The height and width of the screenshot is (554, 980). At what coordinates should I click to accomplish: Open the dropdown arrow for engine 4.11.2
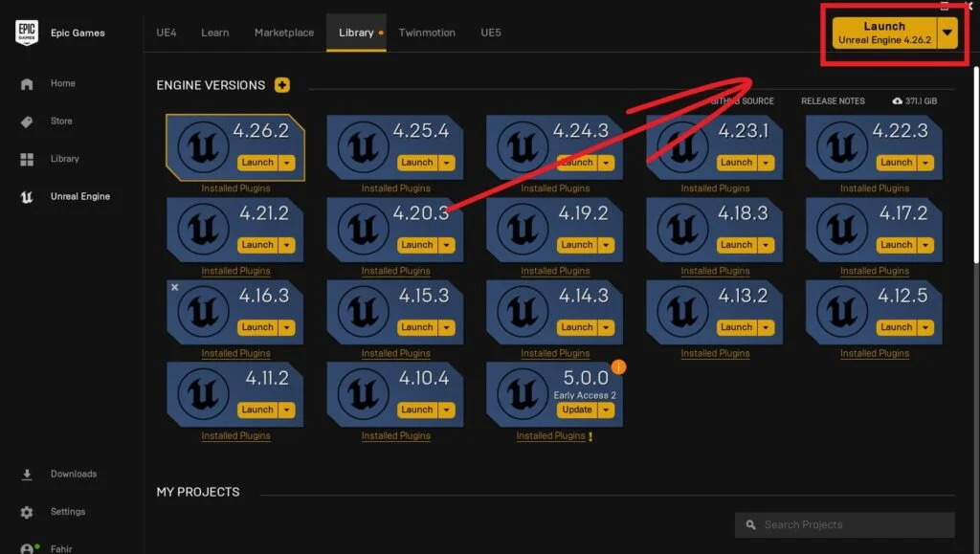click(287, 410)
